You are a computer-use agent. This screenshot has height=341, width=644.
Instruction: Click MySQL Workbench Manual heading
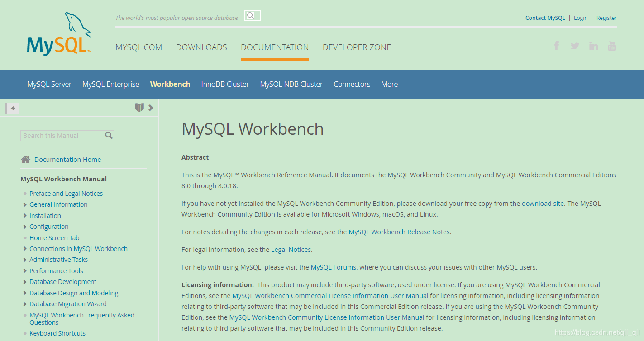click(x=63, y=179)
